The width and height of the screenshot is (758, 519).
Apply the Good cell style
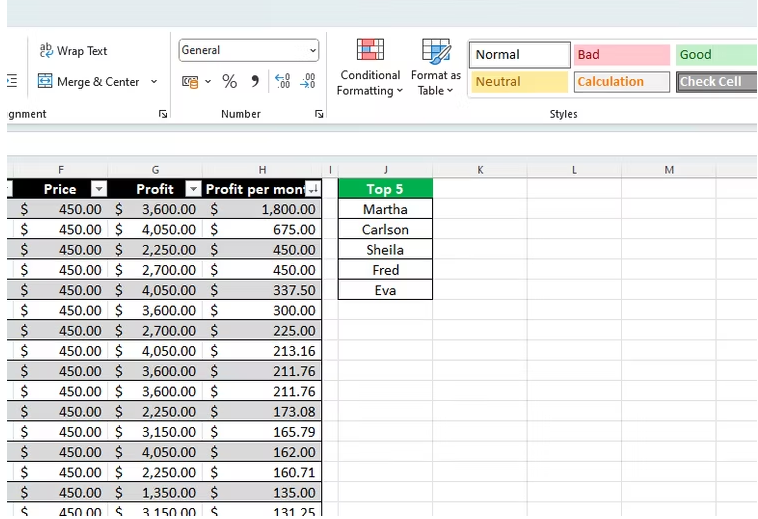[x=716, y=55]
